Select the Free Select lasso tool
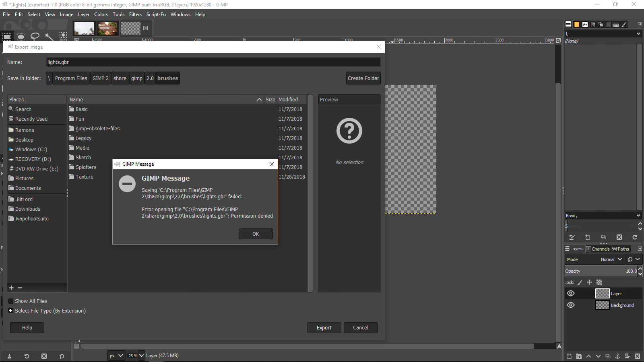The height and width of the screenshot is (362, 644). pos(35,37)
